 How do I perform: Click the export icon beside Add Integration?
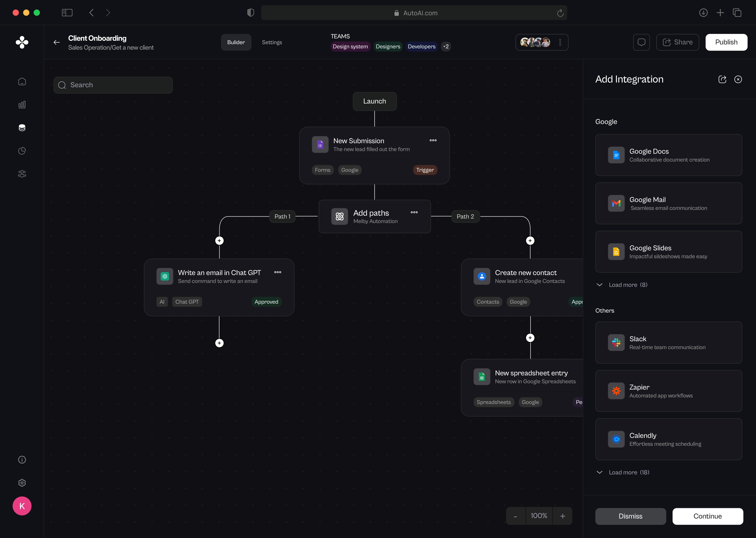click(x=722, y=79)
